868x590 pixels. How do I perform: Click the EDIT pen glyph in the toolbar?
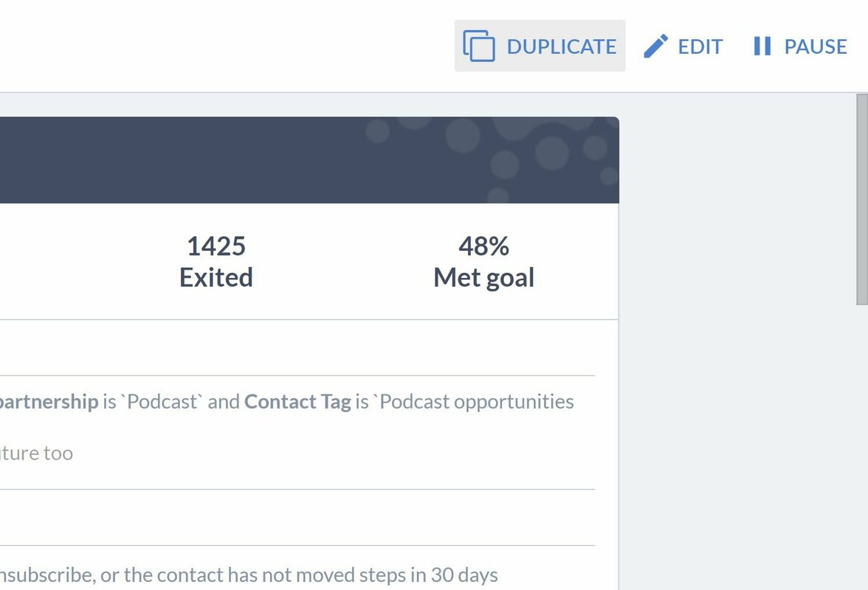point(656,45)
